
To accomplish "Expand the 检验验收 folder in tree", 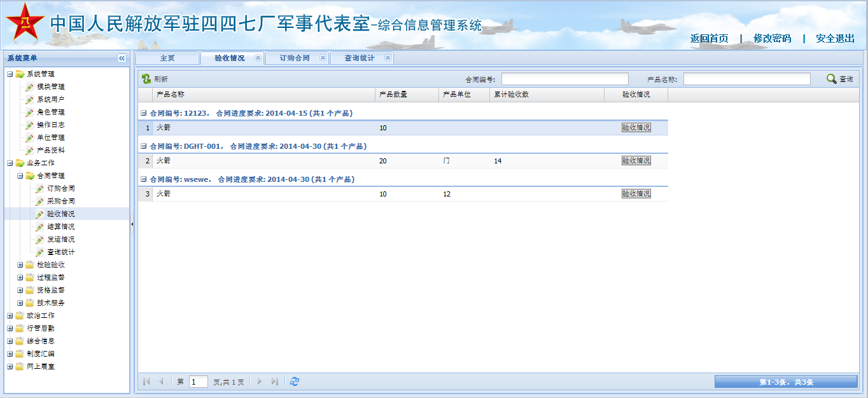I will 20,264.
